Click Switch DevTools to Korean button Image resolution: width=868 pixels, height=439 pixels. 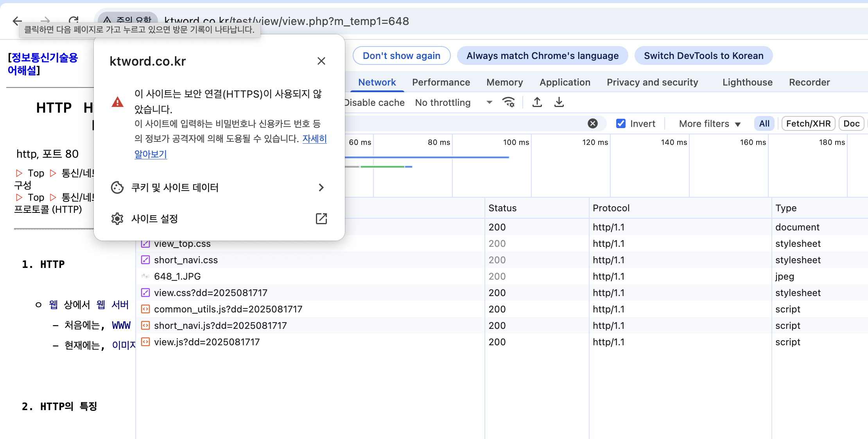click(703, 56)
